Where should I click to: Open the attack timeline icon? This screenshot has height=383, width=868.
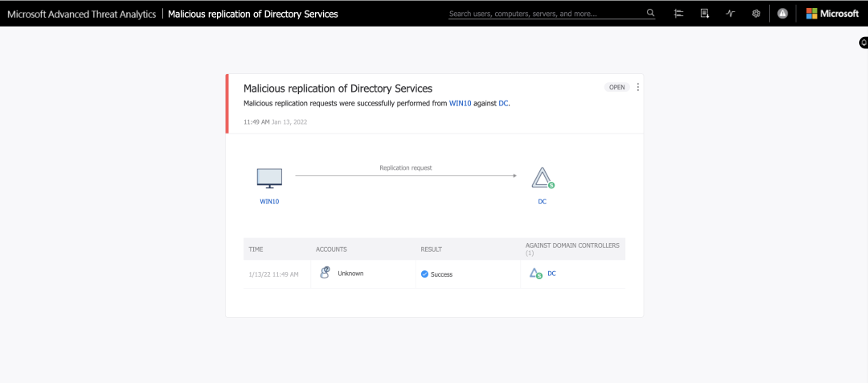[x=678, y=14]
